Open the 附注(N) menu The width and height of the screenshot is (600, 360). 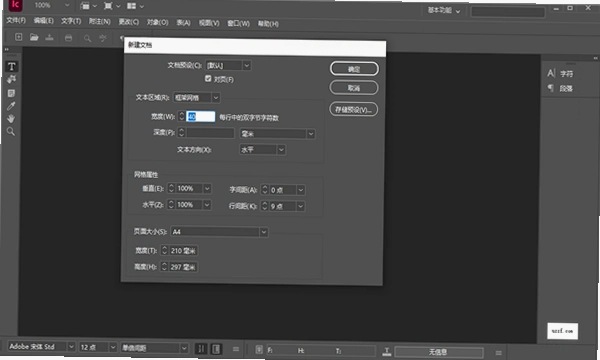[99, 21]
